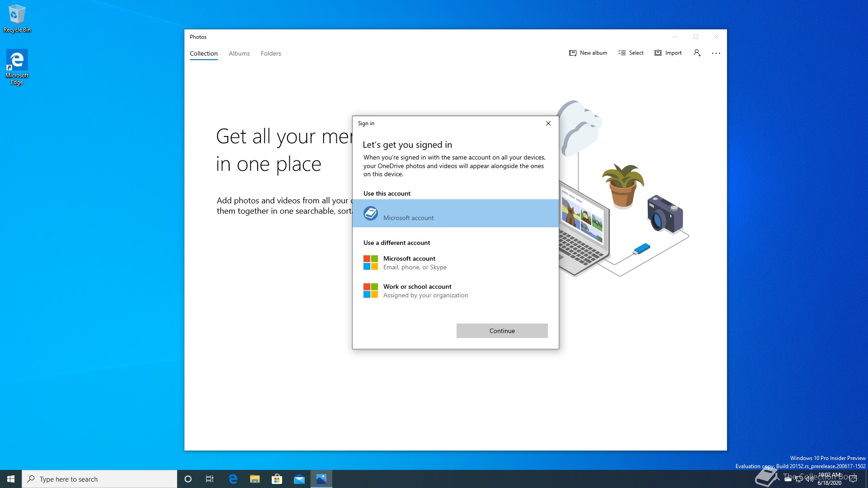Click the Microsoft logo beside Email, phone, or Skype

371,263
